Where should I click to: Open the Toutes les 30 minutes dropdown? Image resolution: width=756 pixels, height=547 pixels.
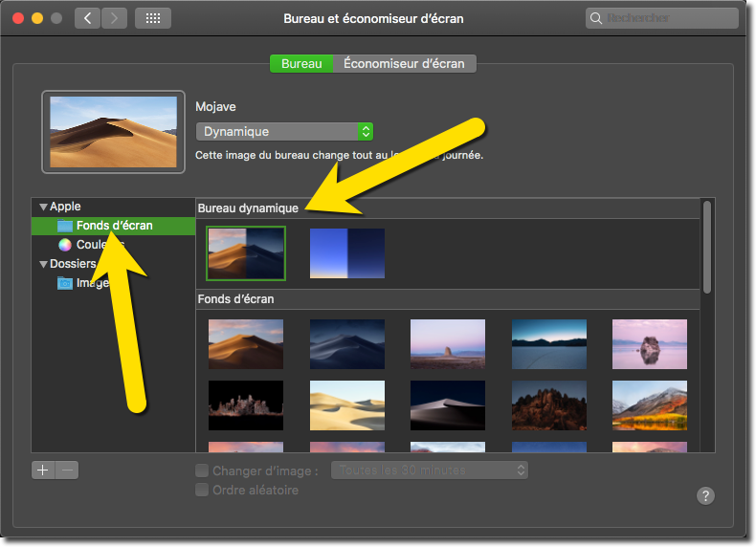[429, 470]
